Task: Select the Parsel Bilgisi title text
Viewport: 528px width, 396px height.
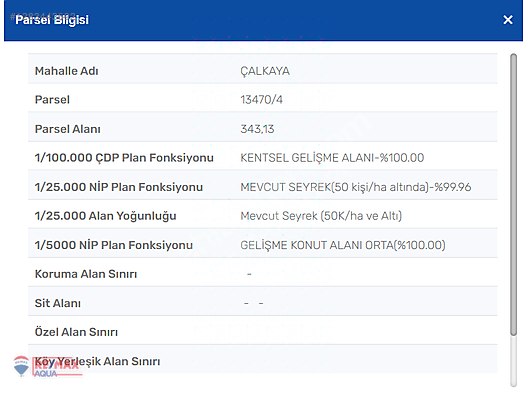Action: click(52, 20)
